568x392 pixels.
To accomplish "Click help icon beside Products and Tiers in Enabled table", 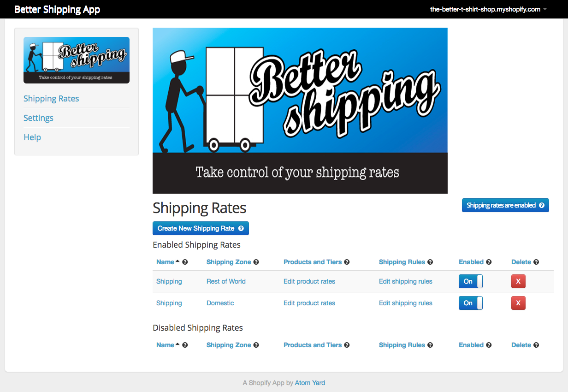I will click(x=347, y=262).
